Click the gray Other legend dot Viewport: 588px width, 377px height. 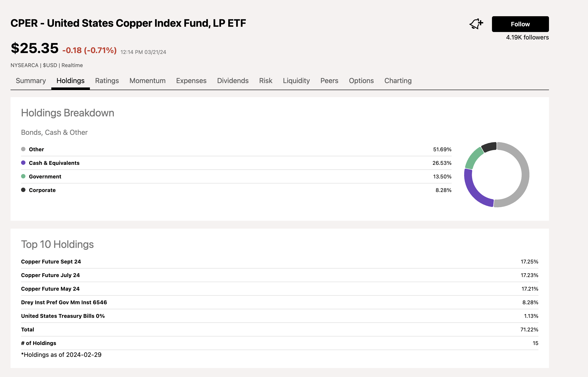23,149
